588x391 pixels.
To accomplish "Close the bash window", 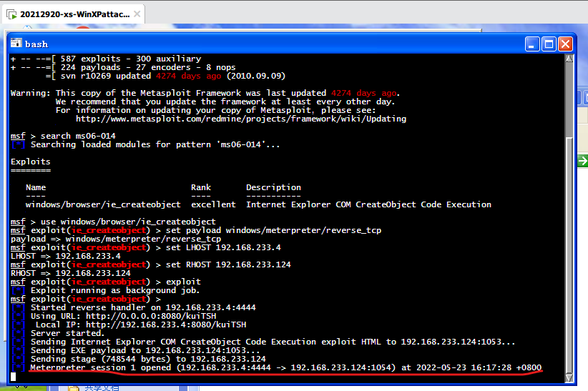I will 565,44.
